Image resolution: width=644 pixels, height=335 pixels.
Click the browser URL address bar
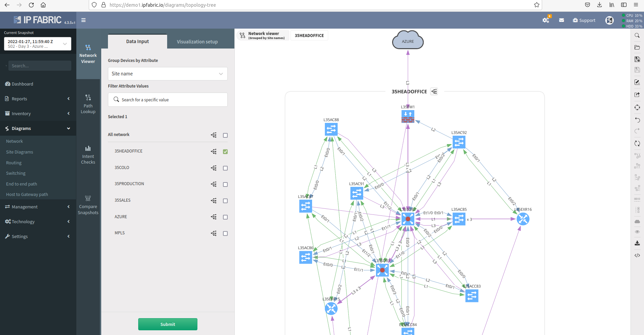click(316, 5)
